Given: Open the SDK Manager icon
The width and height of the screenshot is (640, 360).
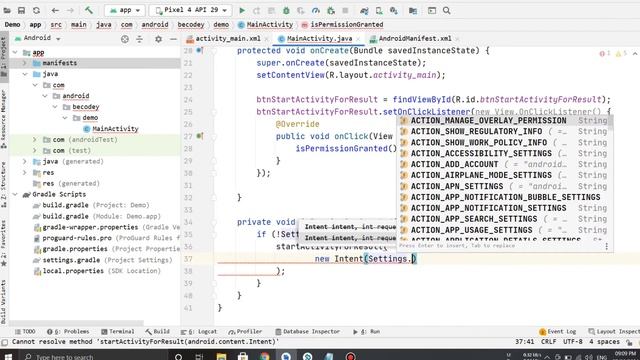Looking at the screenshot, I should pyautogui.click(x=393, y=11).
